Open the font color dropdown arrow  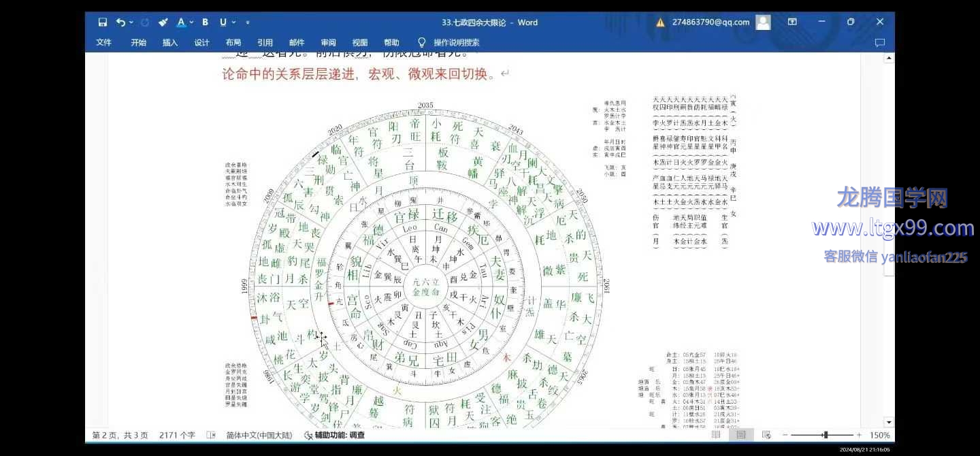[191, 22]
